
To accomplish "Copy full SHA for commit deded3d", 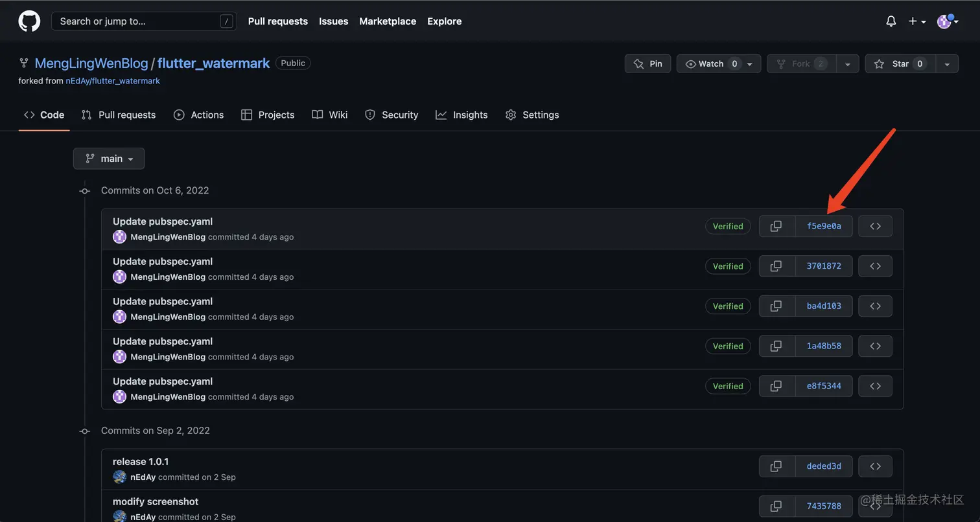I will pos(776,466).
